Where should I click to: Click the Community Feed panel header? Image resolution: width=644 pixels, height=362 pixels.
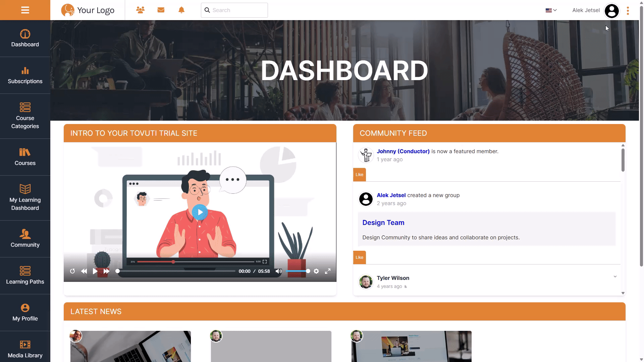click(489, 133)
